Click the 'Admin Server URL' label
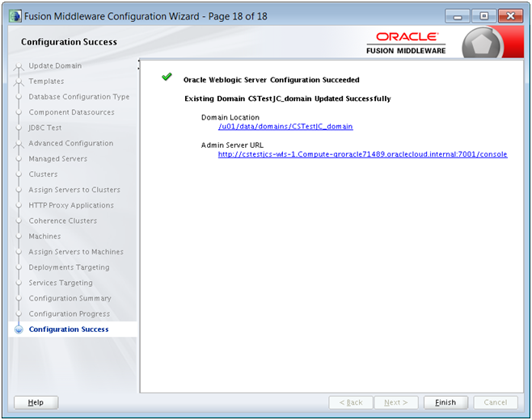 click(x=232, y=145)
